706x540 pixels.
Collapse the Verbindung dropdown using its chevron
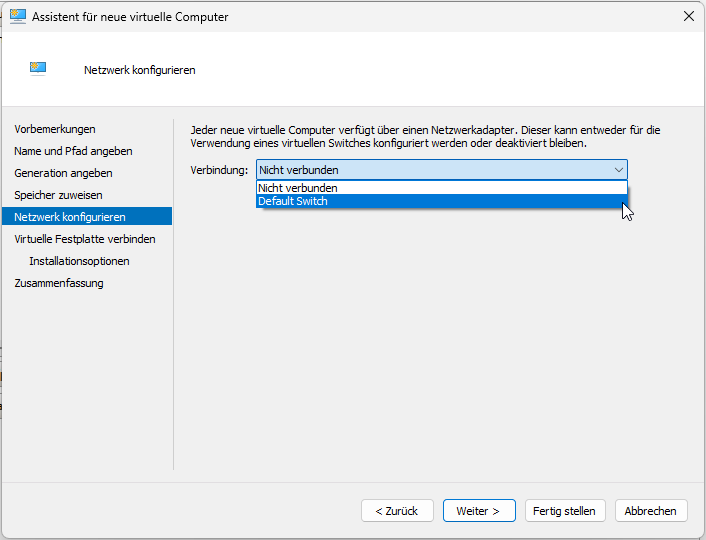[618, 170]
